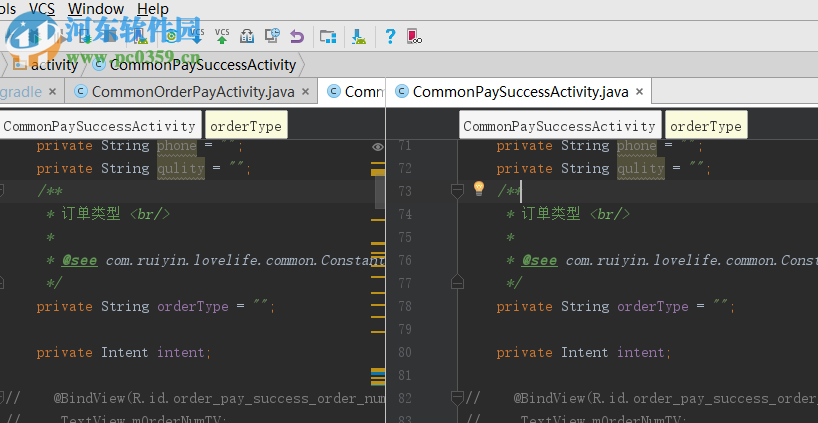818x423 pixels.
Task: Click CommonPaySuccessActivity in the navigation breadcrumb bar
Action: click(202, 65)
